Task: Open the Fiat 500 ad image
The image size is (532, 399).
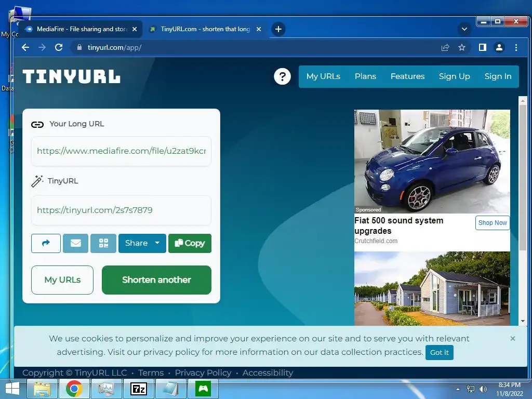Action: 432,161
